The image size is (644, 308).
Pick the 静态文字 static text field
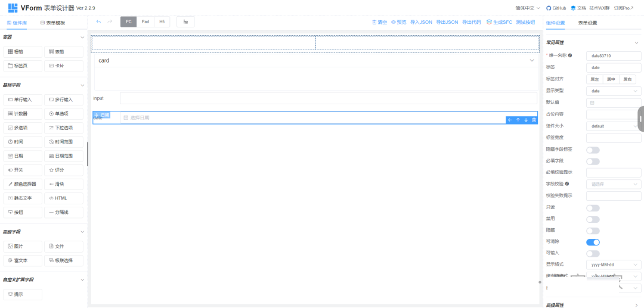(x=23, y=198)
